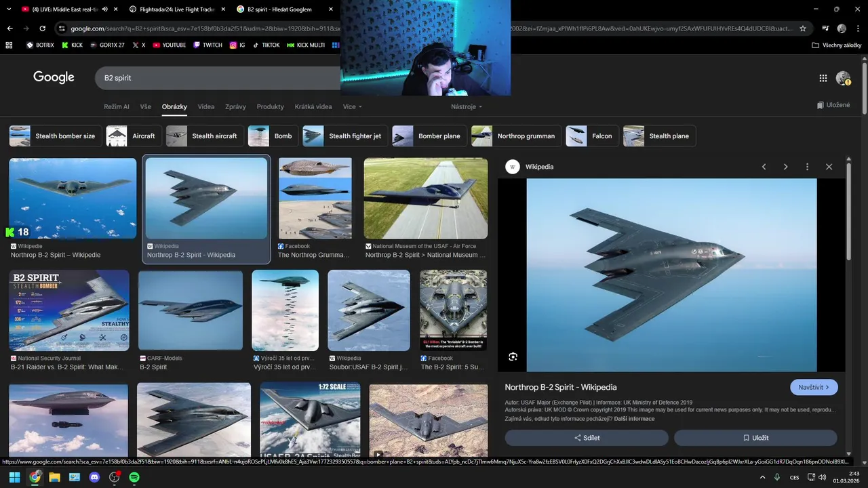Show hidden system tray icons
The height and width of the screenshot is (488, 868).
pyautogui.click(x=762, y=477)
